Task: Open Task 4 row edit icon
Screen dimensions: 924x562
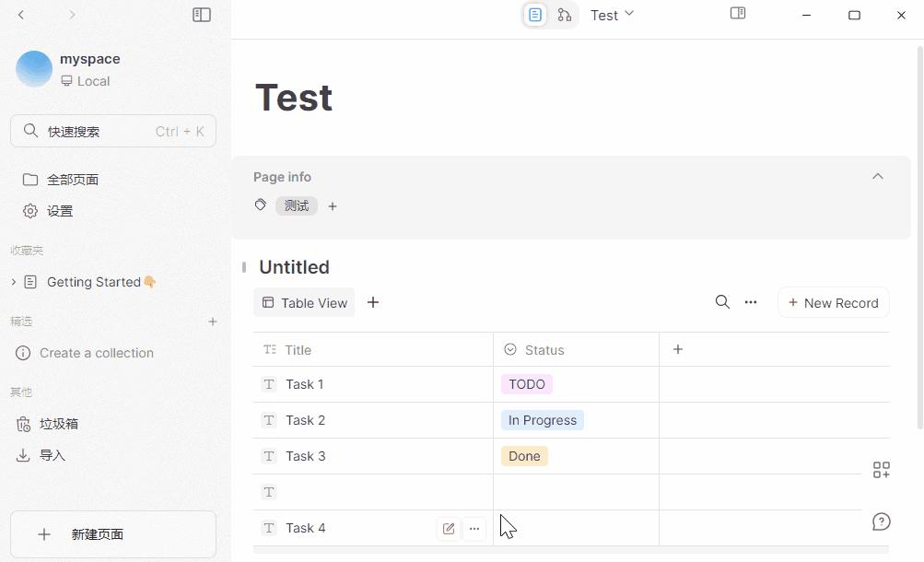Action: point(449,528)
